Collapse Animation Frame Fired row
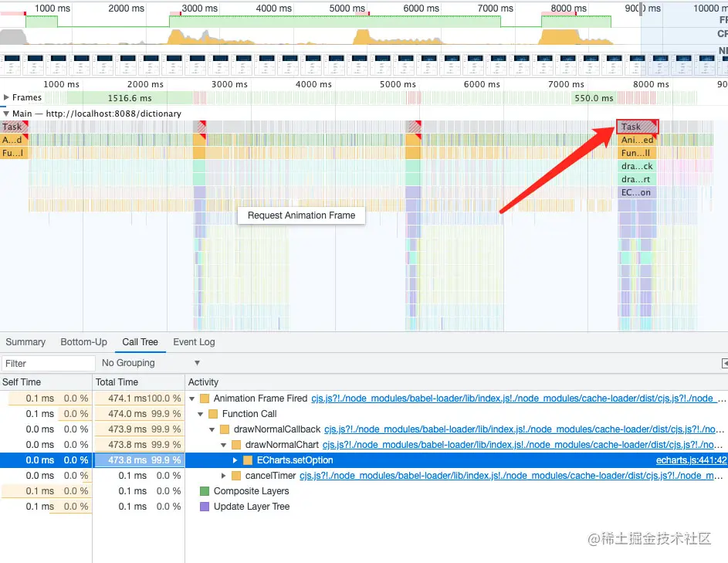728x563 pixels. [x=191, y=399]
